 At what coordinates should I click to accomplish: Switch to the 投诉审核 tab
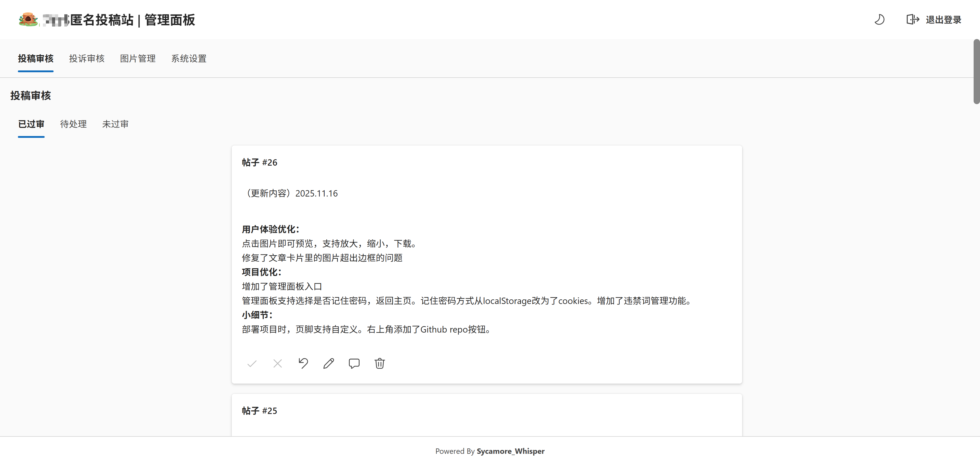tap(87, 58)
